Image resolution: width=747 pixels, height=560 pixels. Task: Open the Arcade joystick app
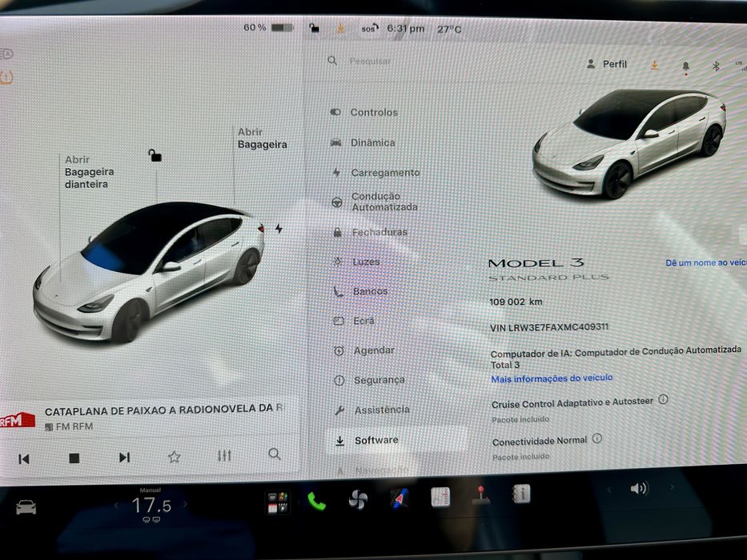point(480,496)
